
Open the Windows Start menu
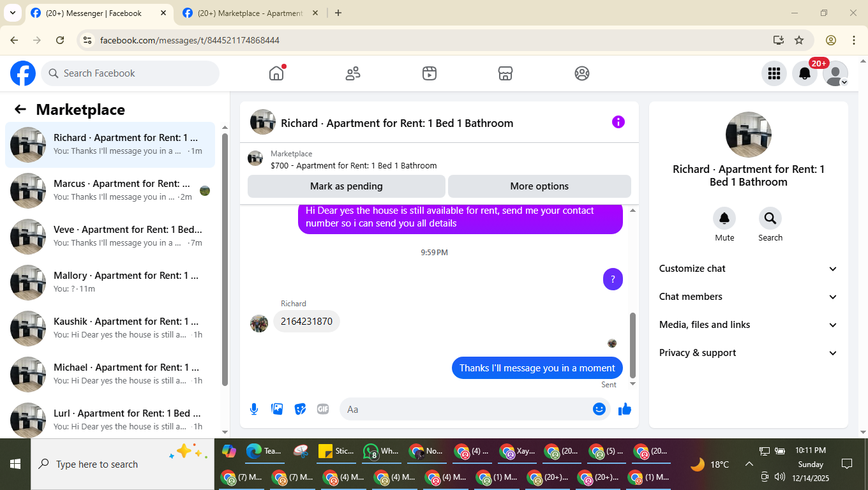tap(15, 464)
